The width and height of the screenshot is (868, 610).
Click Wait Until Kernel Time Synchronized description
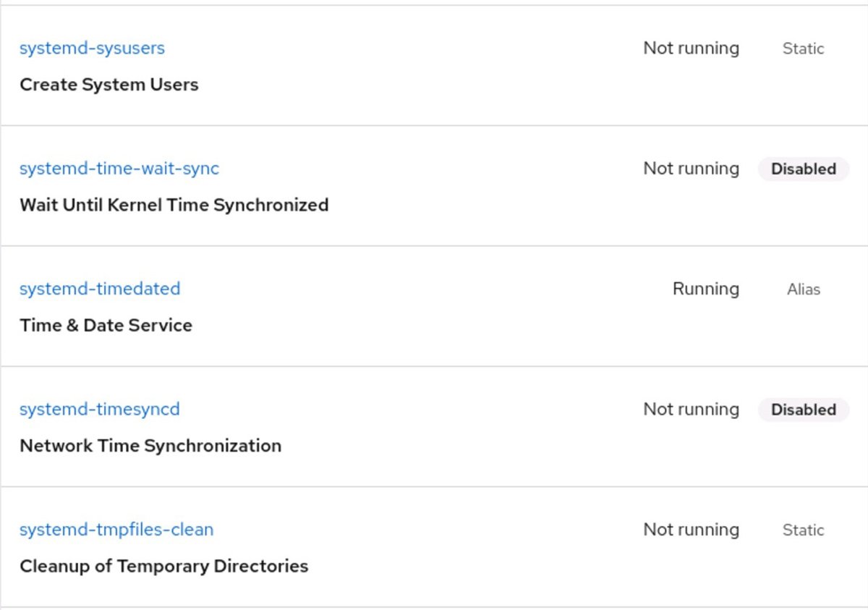pos(174,205)
